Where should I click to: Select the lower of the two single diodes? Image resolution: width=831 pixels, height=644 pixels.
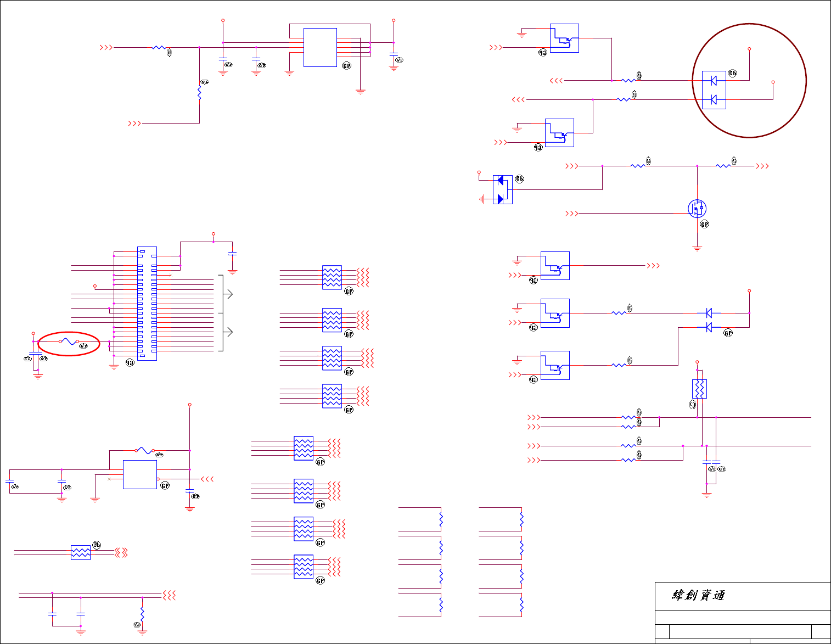[x=709, y=327]
